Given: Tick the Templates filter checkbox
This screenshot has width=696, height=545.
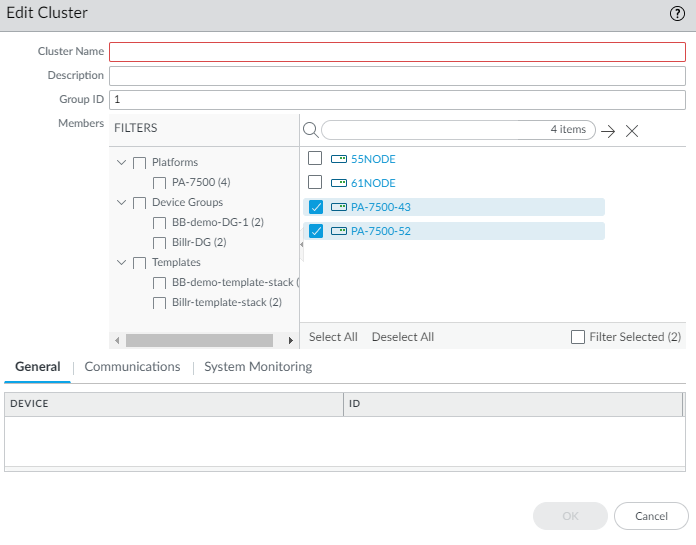Looking at the screenshot, I should coord(139,263).
